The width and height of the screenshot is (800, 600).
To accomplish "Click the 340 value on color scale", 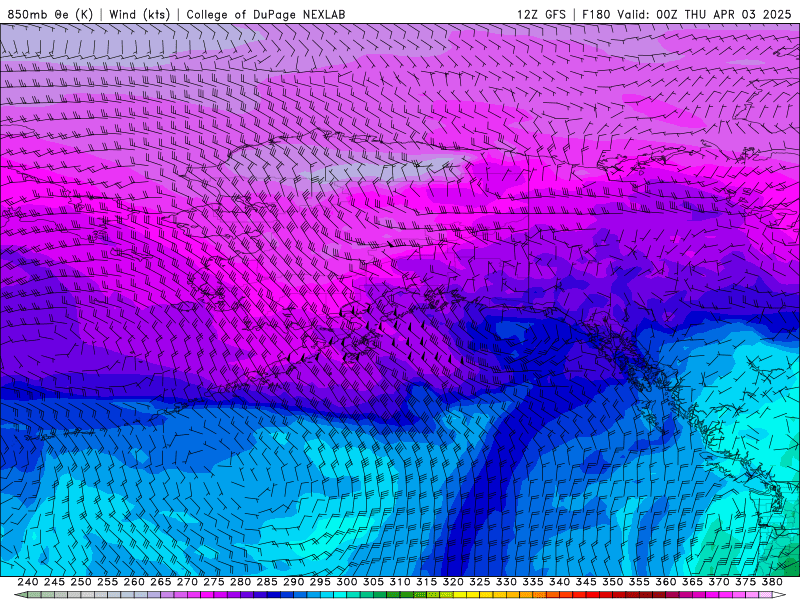I will pos(559,582).
